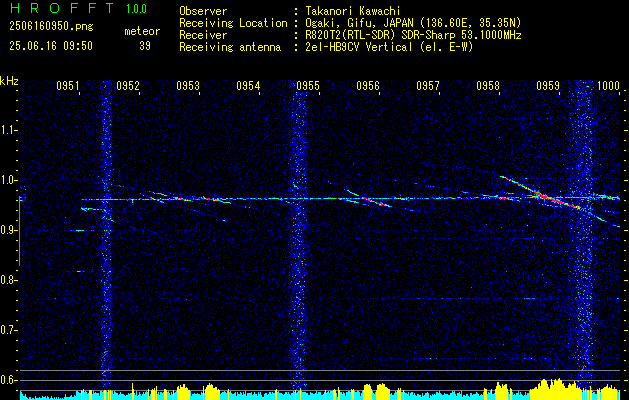The height and width of the screenshot is (400, 629).
Task: Click the 0958 time marker
Action: (x=488, y=85)
